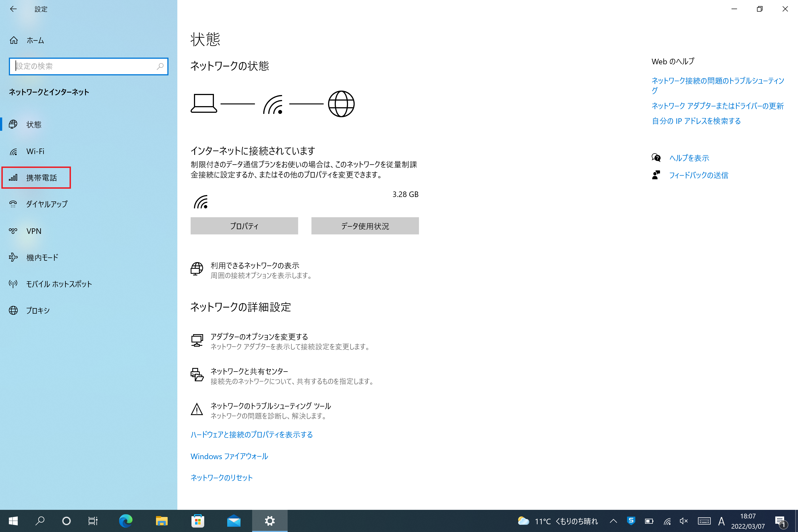Click the available networks globe-monitor icon

(197, 269)
